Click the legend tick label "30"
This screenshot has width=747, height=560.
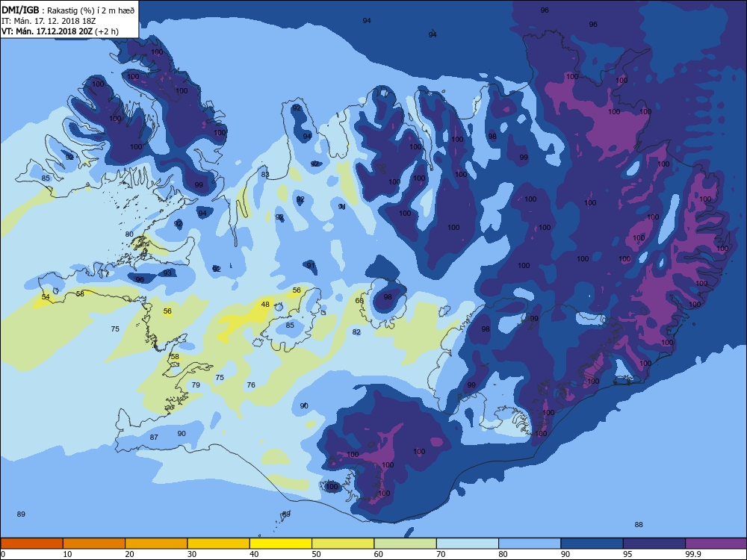192,554
